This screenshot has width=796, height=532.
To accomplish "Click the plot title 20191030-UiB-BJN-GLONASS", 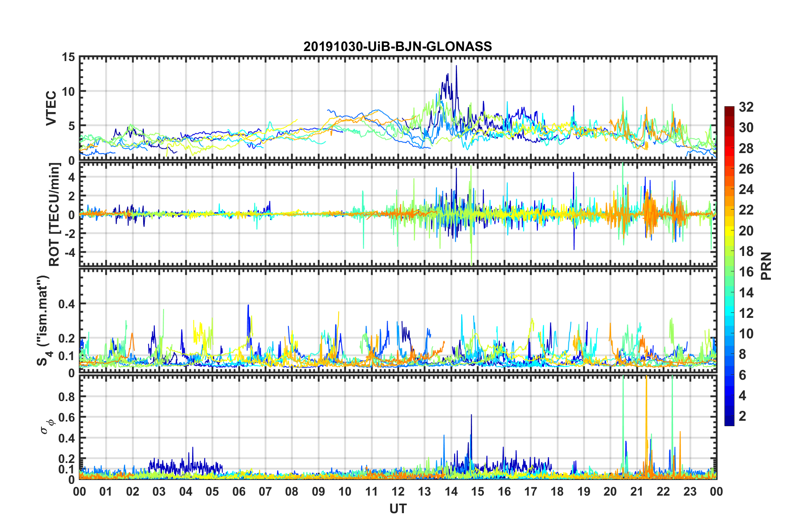I will 398,46.
